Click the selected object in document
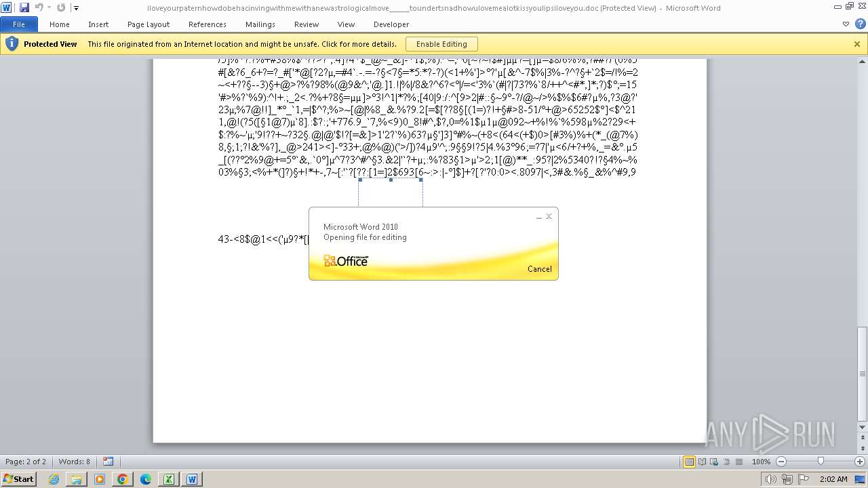Screen dimensions: 868x488 [391, 193]
